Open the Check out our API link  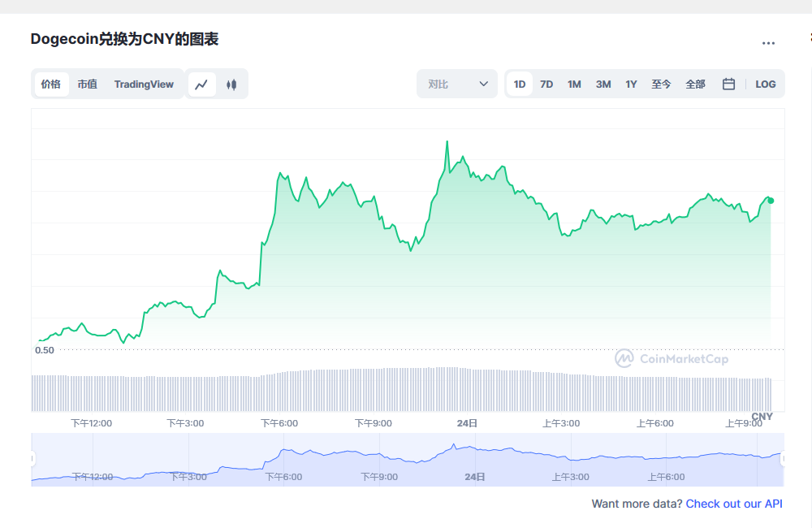pos(734,504)
